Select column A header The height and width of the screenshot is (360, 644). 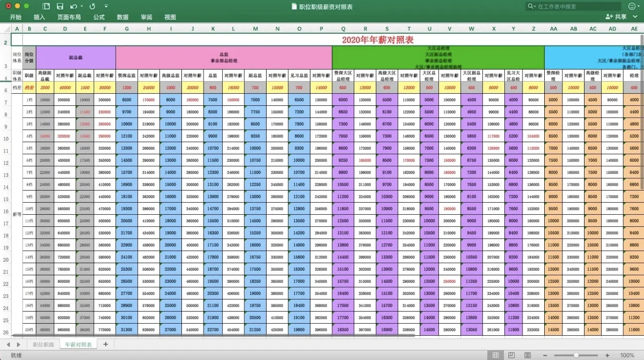tap(17, 29)
